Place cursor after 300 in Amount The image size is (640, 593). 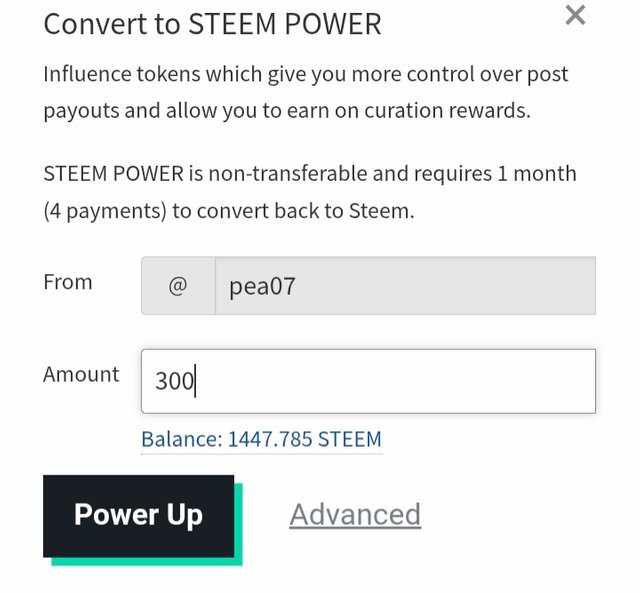click(x=196, y=381)
